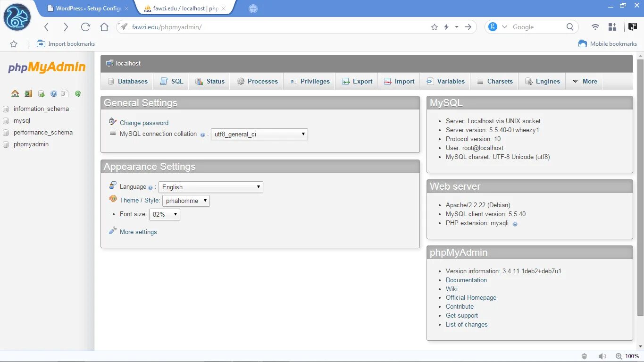Viewport: 644px width, 362px height.
Task: Click the SQL documentation page icon in sidebar
Action: coord(65,93)
